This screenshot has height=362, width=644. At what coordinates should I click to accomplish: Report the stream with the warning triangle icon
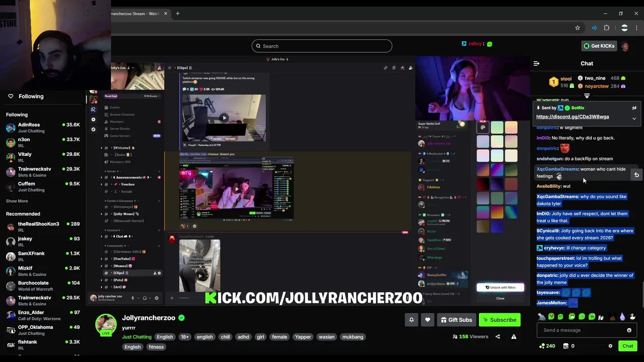[514, 336]
